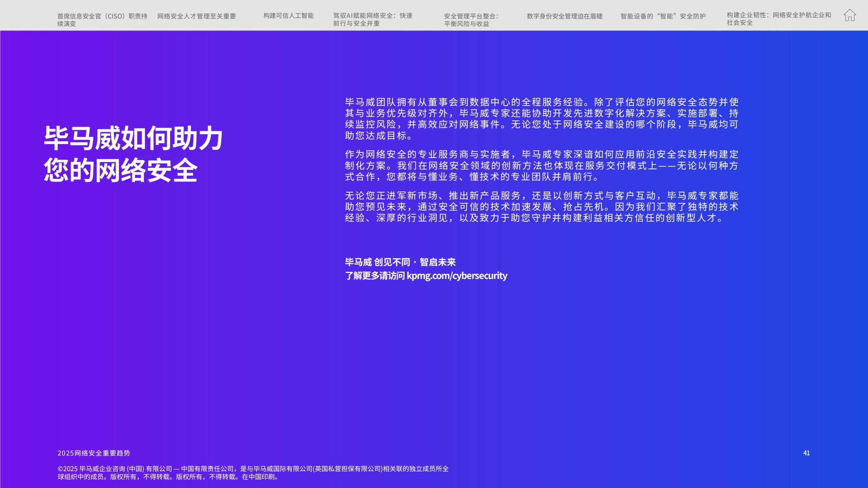Navigate to 数字身份安全管理迫在眉睫 section
The height and width of the screenshot is (488, 868).
[x=565, y=16]
